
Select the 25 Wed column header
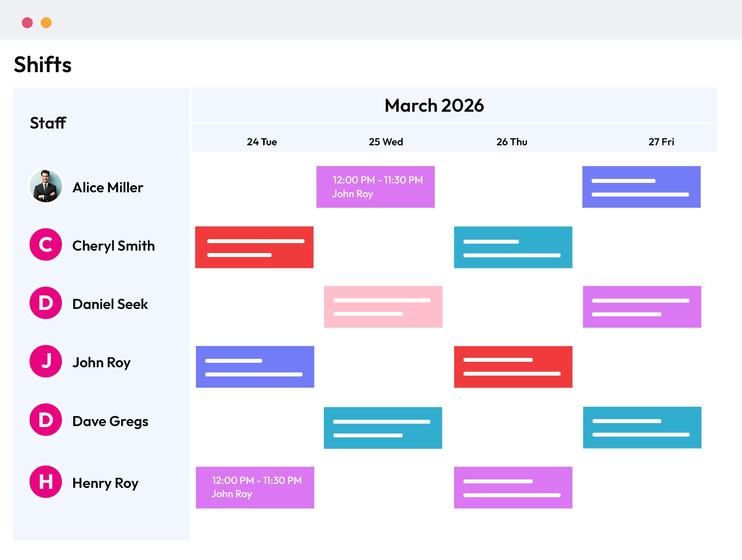click(x=386, y=142)
